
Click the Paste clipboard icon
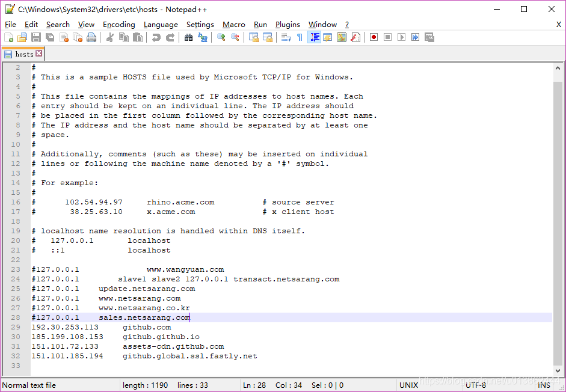pos(138,37)
